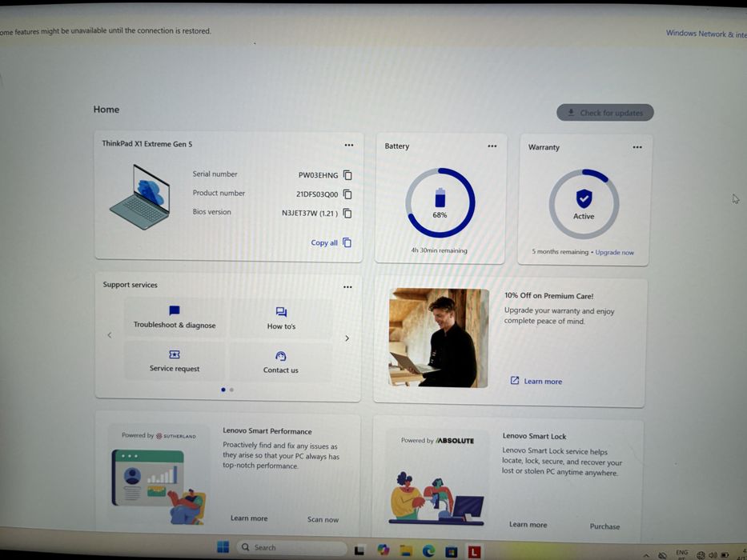
Task: Click Scan now for Smart Performance
Action: coord(323,519)
